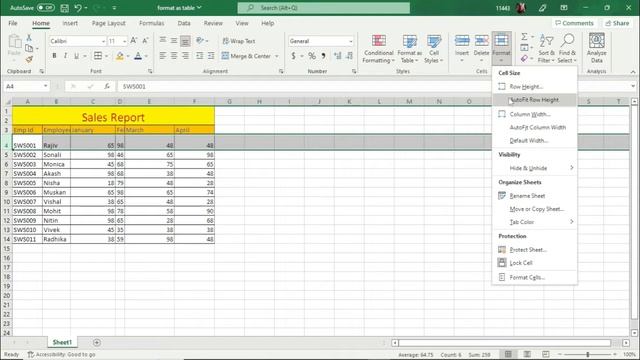The image size is (640, 360).
Task: Toggle Italic formatting
Action: (65, 56)
